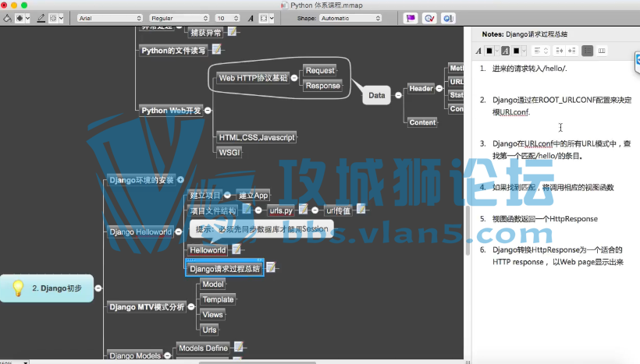640x364 pixels.
Task: Select the WSGI node
Action: pyautogui.click(x=229, y=153)
